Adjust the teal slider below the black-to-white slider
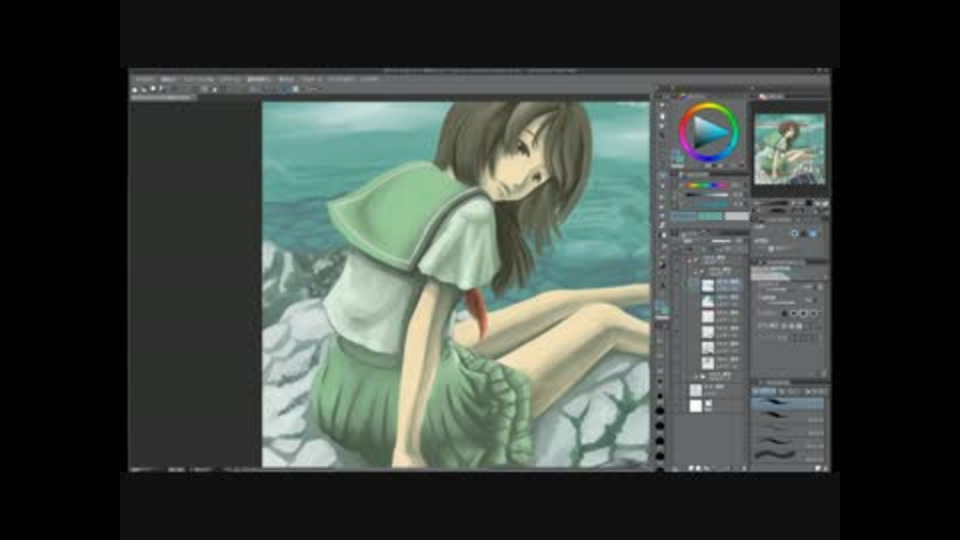 [x=705, y=204]
